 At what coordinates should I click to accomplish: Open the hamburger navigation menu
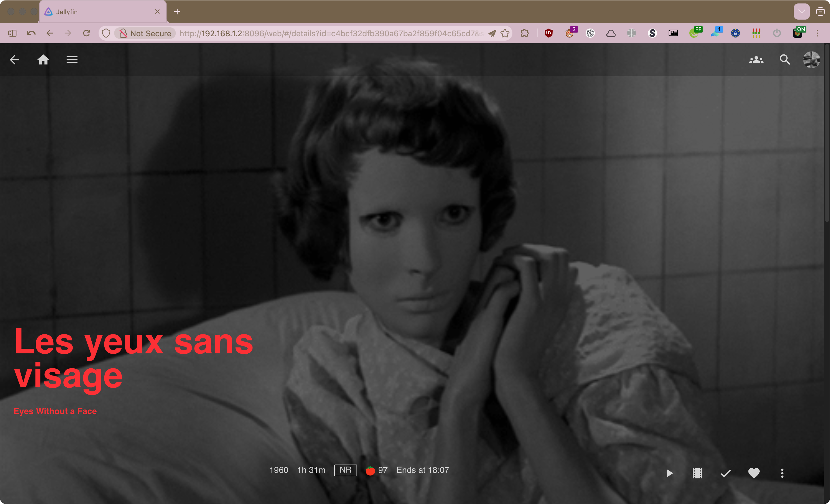tap(72, 60)
